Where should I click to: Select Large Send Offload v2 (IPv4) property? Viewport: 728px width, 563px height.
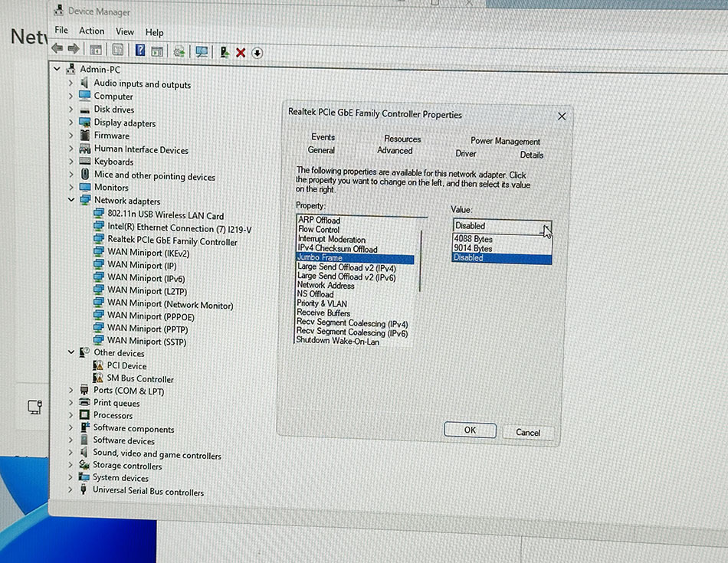pyautogui.click(x=346, y=267)
